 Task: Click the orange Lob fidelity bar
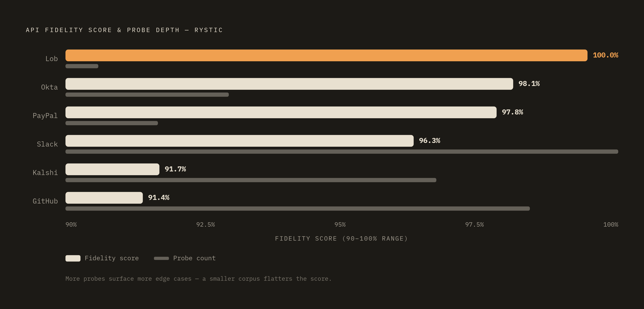[x=326, y=55]
